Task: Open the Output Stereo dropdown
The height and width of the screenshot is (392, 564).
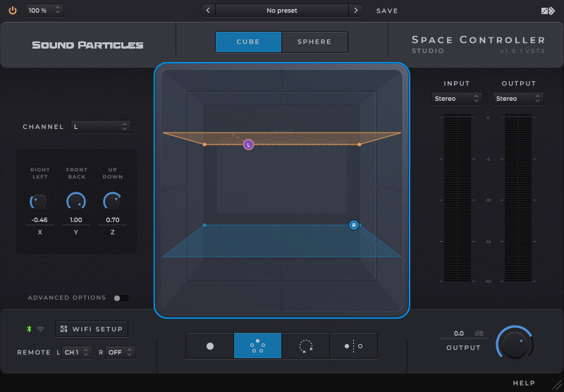Action: [518, 99]
